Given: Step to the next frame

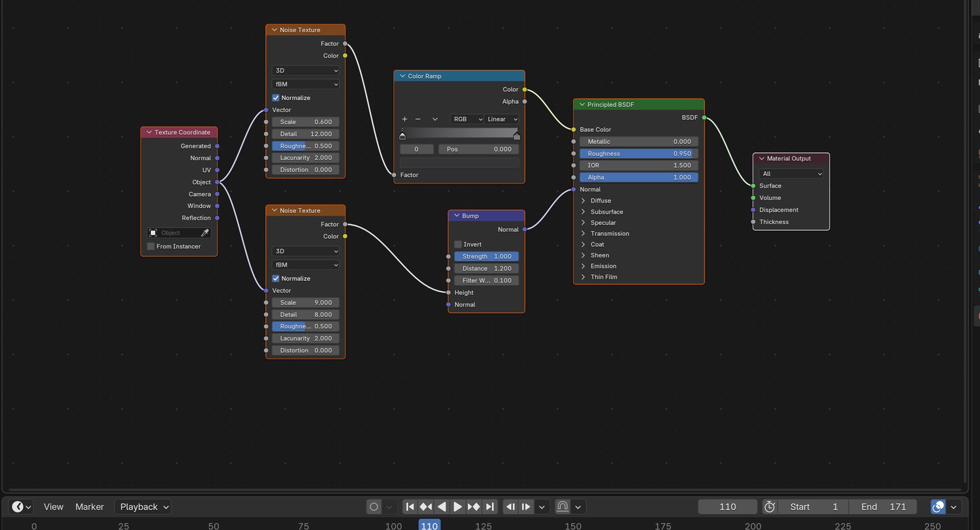Looking at the screenshot, I should (527, 506).
